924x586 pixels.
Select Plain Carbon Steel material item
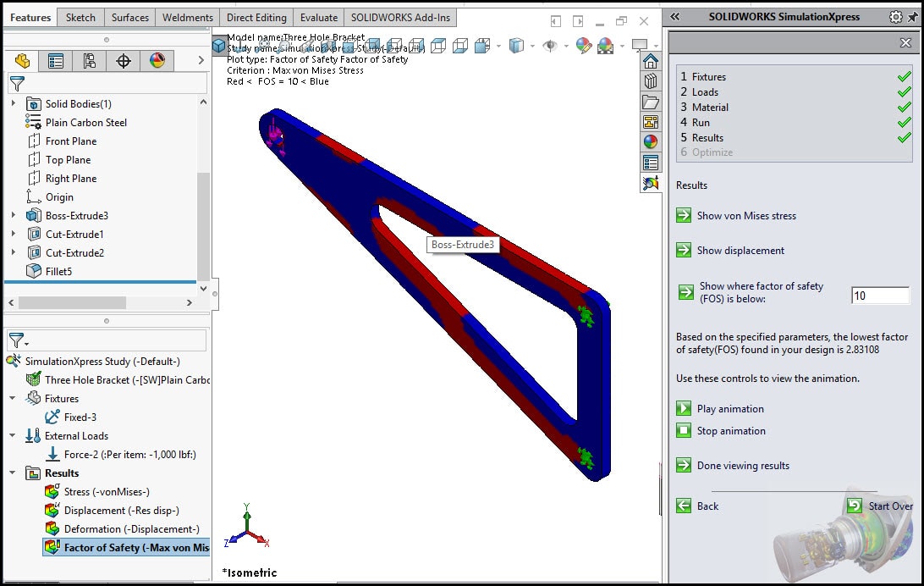86,123
